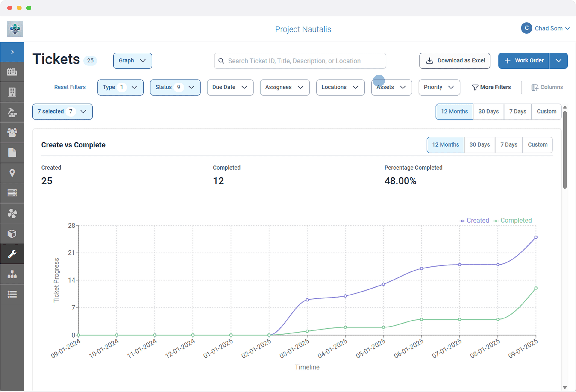This screenshot has height=392, width=576.
Task: Download tickets as Excel
Action: [455, 61]
